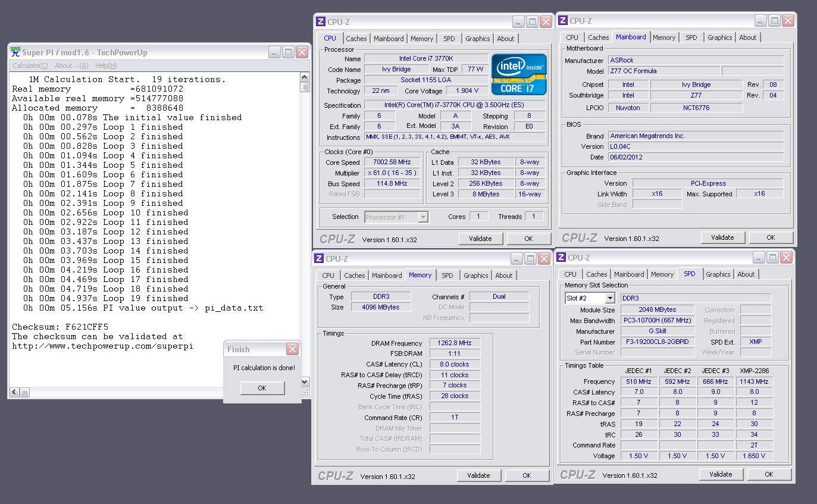
Task: Click the Command Rate 1T field
Action: [455, 418]
